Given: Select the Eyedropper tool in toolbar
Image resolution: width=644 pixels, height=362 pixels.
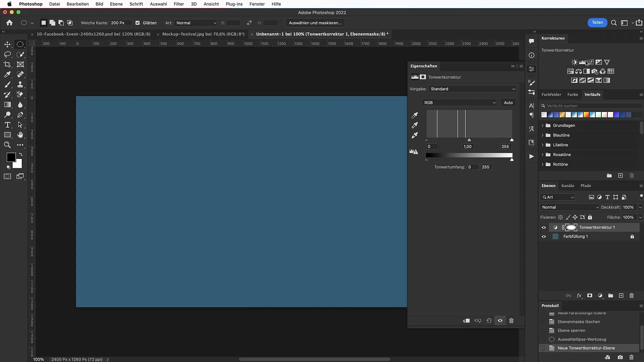Looking at the screenshot, I should (x=7, y=74).
